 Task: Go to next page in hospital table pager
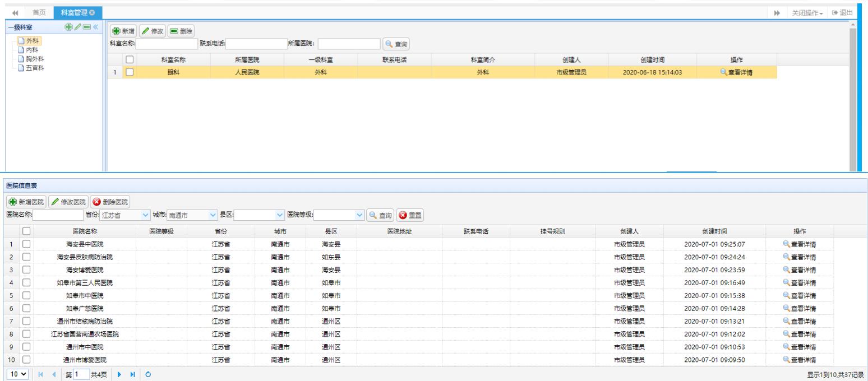(x=119, y=374)
